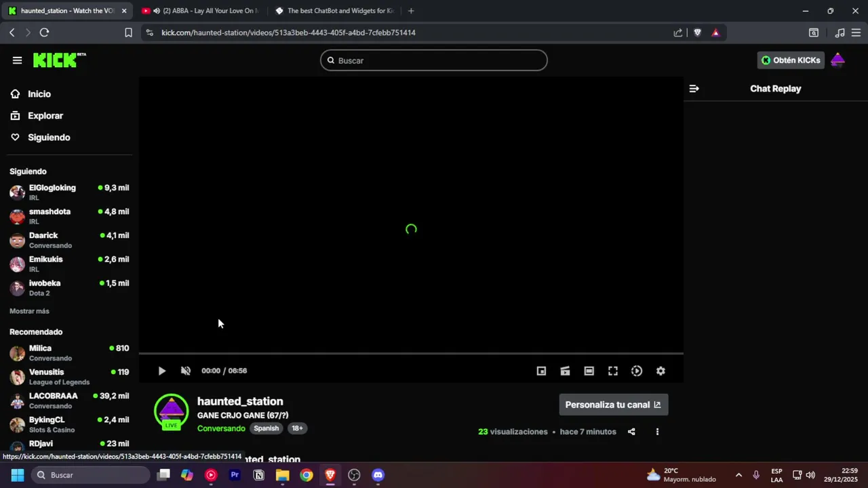Open video player settings gear
The image size is (868, 488).
pyautogui.click(x=660, y=371)
